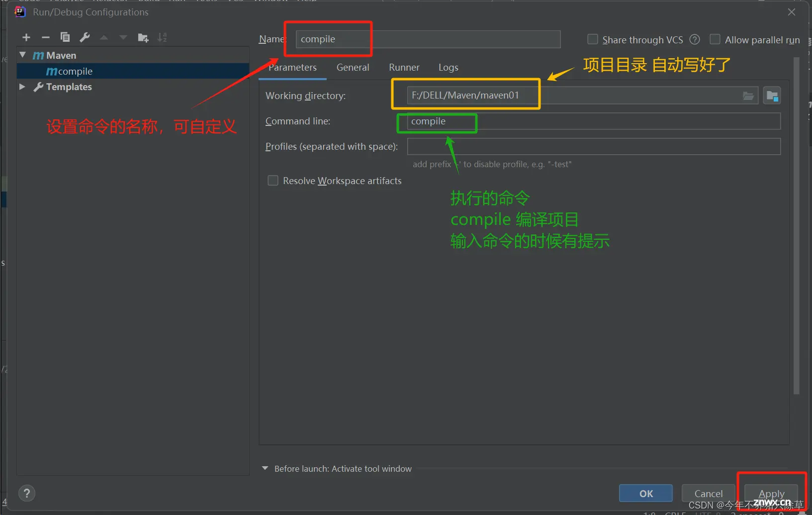The height and width of the screenshot is (515, 812).
Task: Enable Allow parallel run checkbox
Action: [x=715, y=39]
